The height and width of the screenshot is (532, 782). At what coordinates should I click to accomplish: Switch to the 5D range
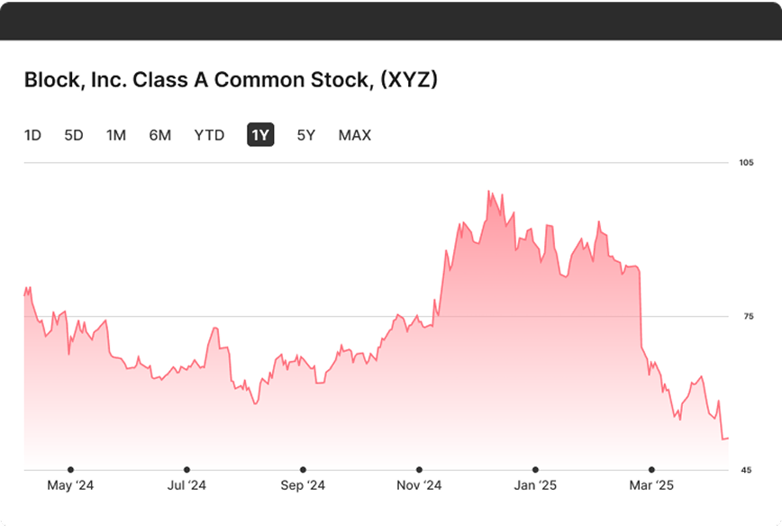click(74, 135)
